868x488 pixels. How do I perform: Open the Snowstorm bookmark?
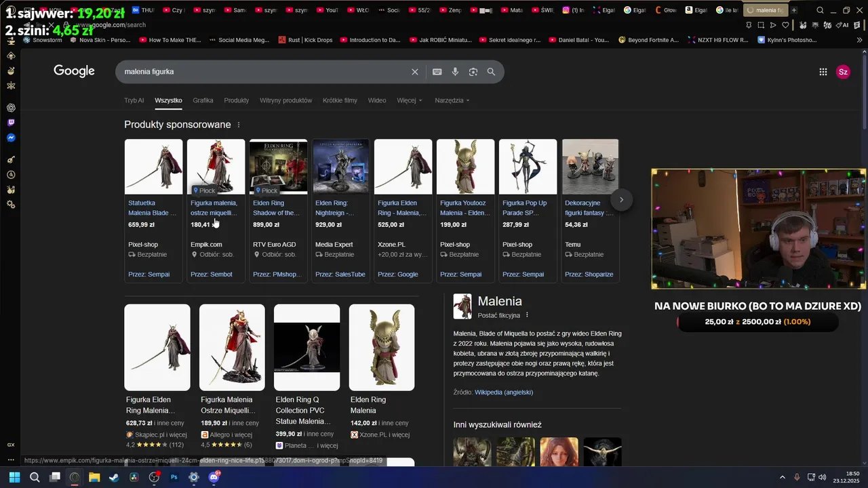pyautogui.click(x=43, y=40)
